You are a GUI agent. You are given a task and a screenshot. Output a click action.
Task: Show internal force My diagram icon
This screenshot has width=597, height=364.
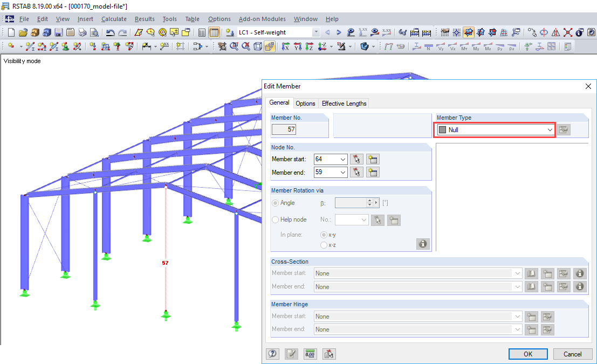click(476, 46)
